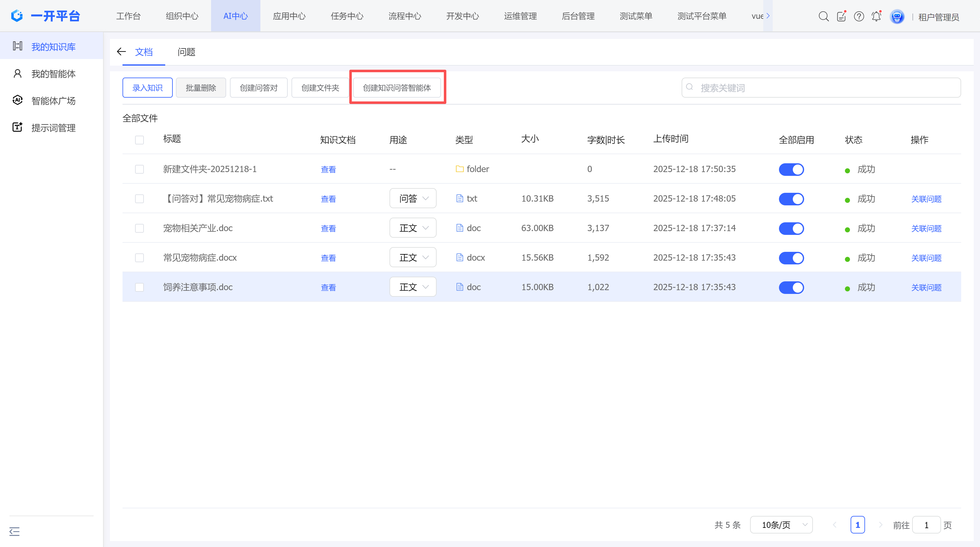Tick the select-all checkbox in table header
This screenshot has height=547, width=980.
point(140,140)
